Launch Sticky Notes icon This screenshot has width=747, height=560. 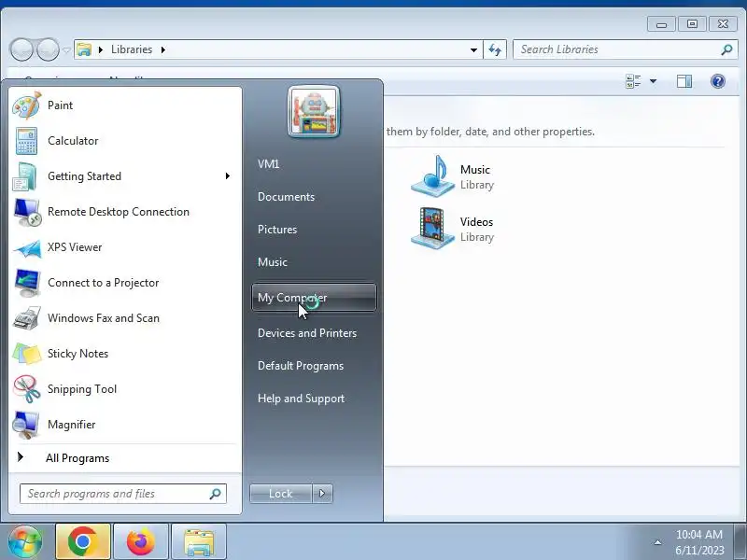[x=27, y=354]
